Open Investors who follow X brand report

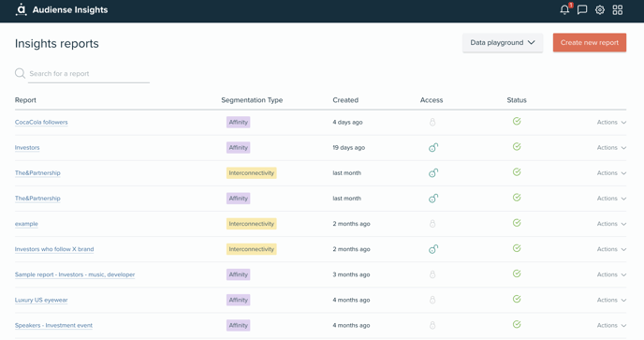(54, 249)
